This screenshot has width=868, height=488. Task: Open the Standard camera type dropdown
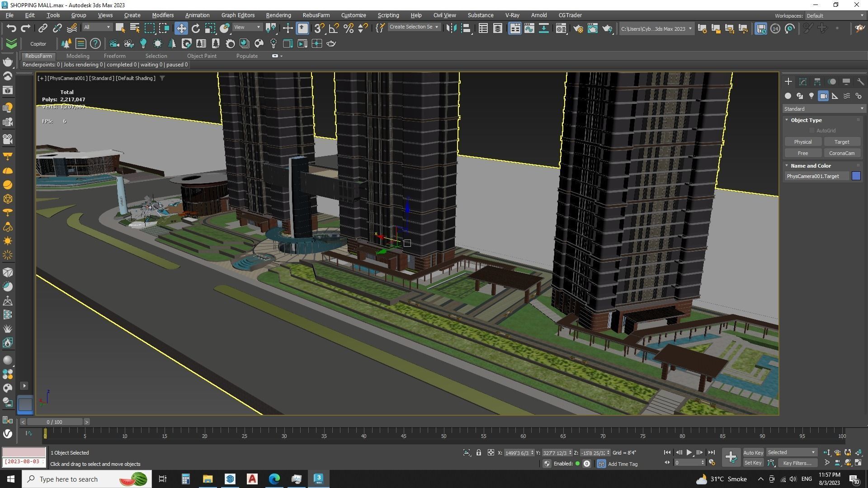point(824,109)
